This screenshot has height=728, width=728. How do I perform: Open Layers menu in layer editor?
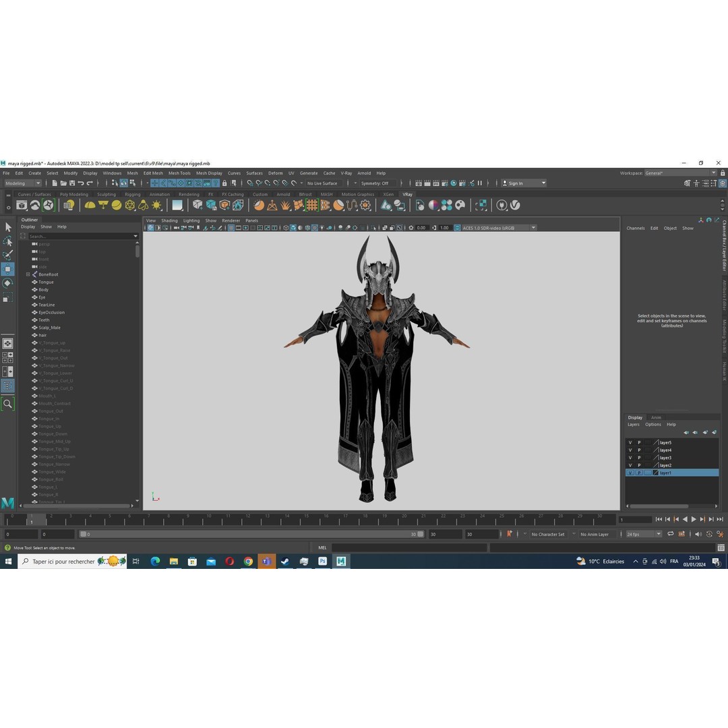point(633,425)
